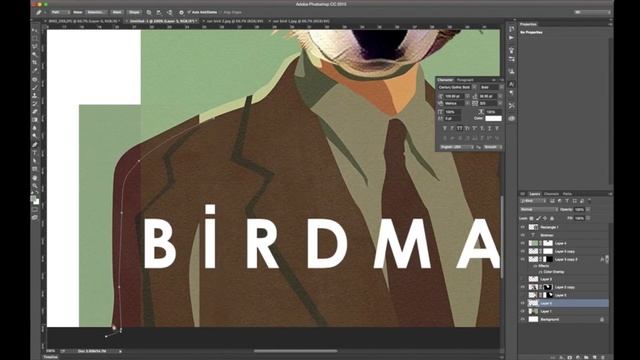Select the Path Selection tool

(35, 161)
